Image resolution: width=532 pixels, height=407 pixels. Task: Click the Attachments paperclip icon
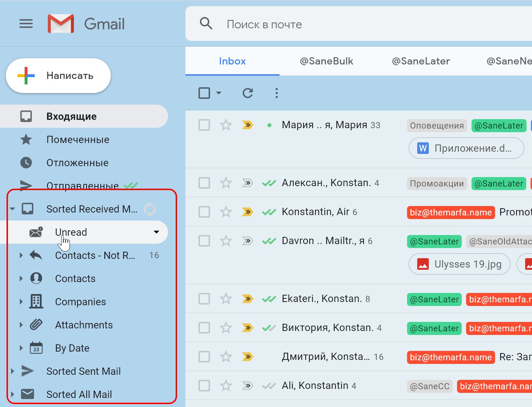(x=36, y=324)
